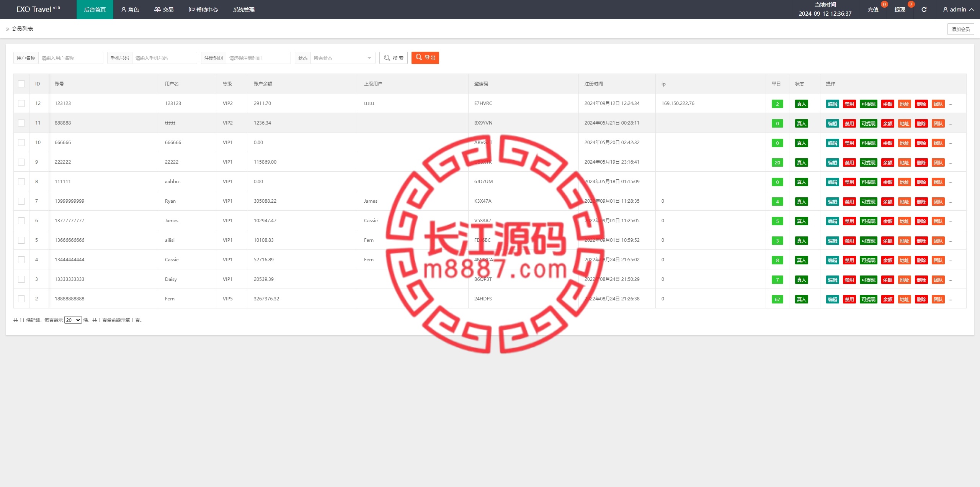Screen dimensions: 980x487
Task: Click 地址 address for account 111111
Action: (x=904, y=182)
